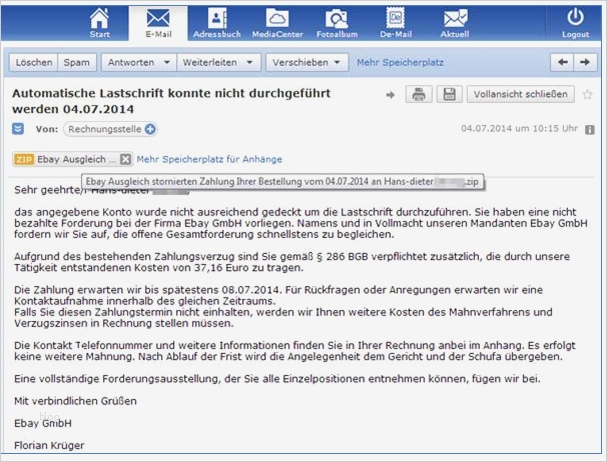Follow the Mehr Speicherplatz link

click(400, 62)
